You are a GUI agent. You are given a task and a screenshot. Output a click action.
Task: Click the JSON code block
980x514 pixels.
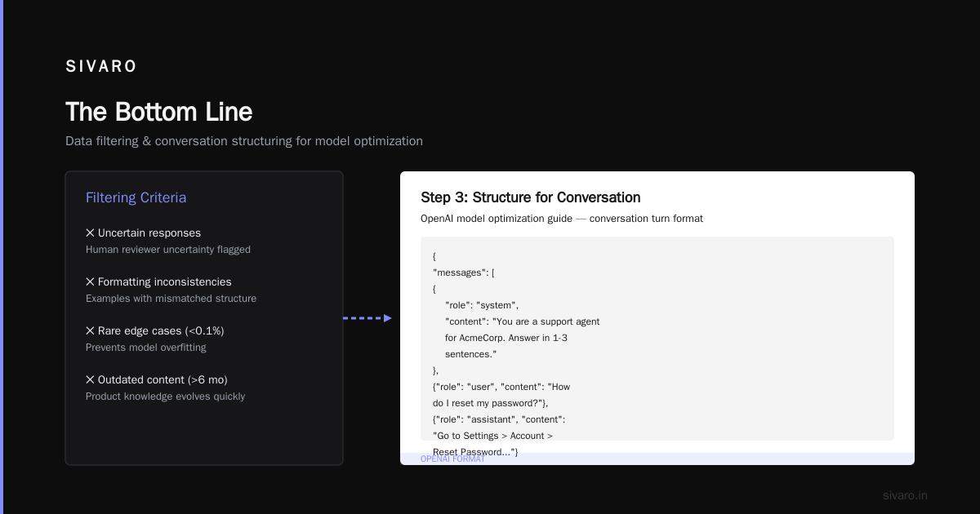point(657,339)
